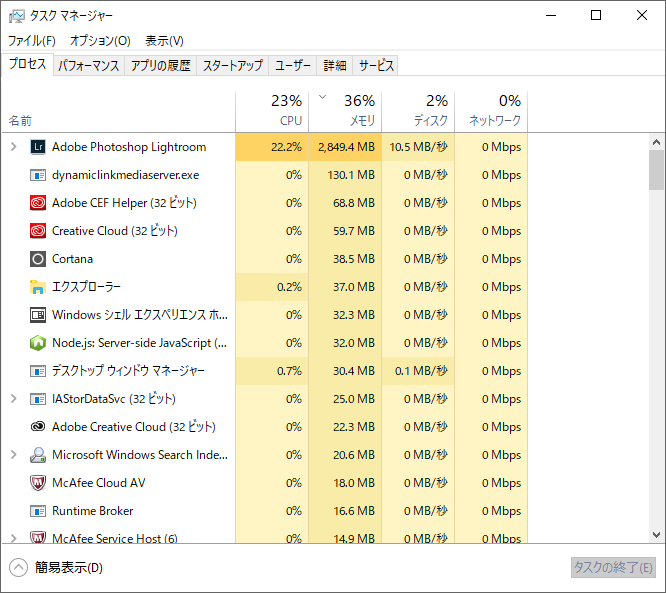Screen dimensions: 666x593
Task: Sort by the CPU column header
Action: pos(272,111)
